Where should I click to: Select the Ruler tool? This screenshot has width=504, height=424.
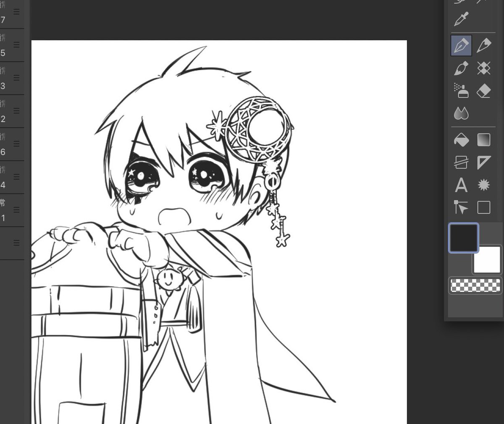coord(484,162)
